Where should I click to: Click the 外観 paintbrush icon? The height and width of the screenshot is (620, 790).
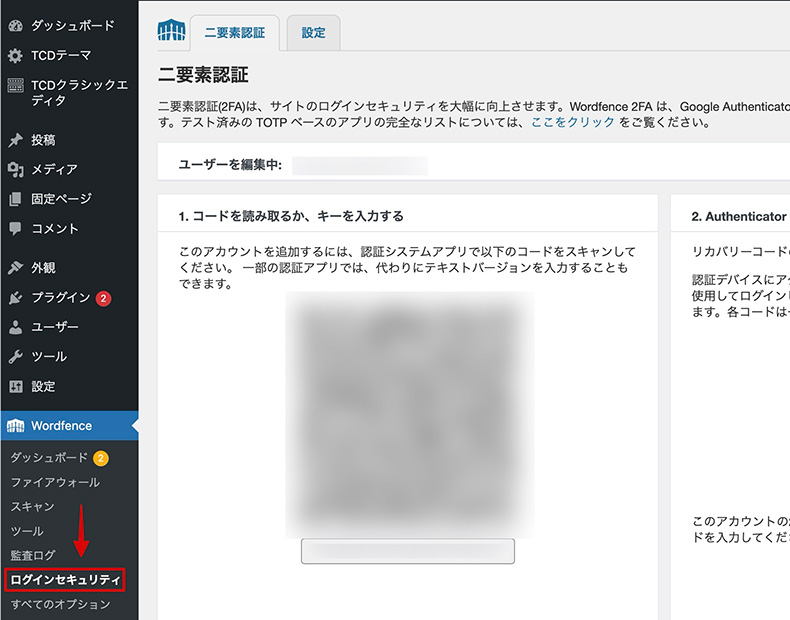(x=16, y=268)
